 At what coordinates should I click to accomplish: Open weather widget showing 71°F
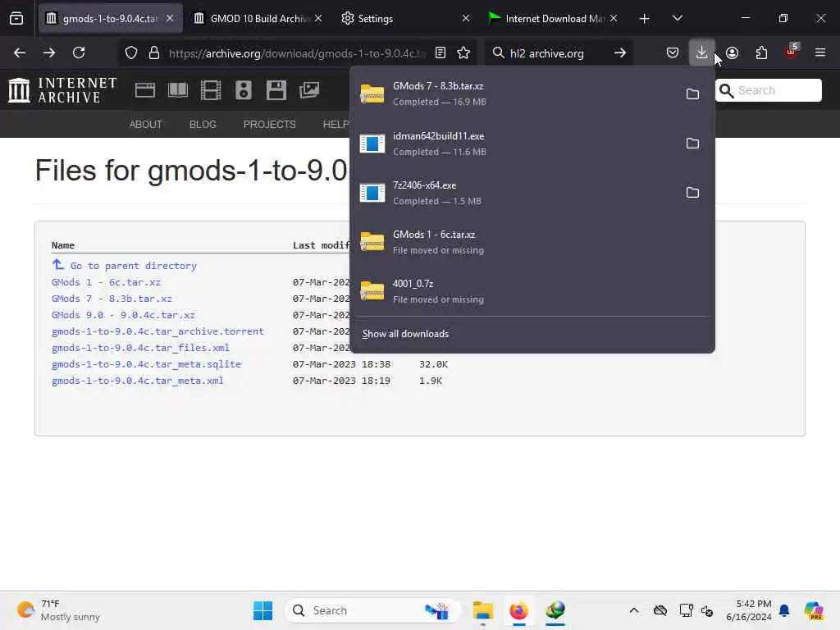58,610
